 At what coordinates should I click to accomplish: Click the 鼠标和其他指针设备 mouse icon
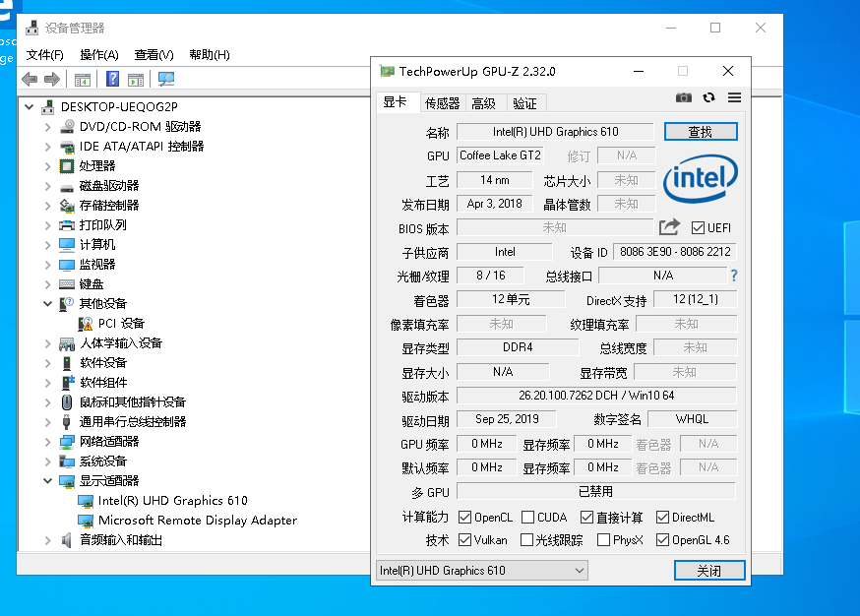coord(67,402)
